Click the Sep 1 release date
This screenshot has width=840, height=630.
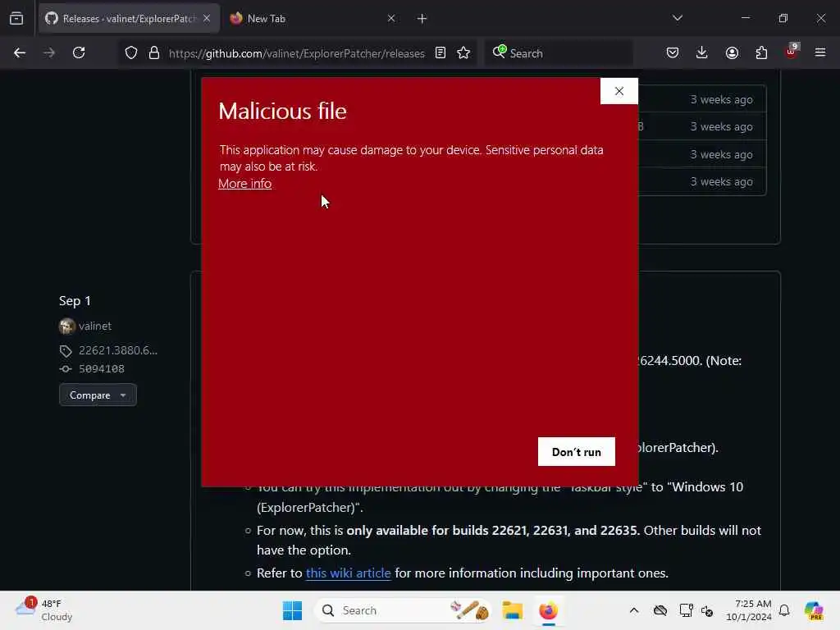coord(75,301)
